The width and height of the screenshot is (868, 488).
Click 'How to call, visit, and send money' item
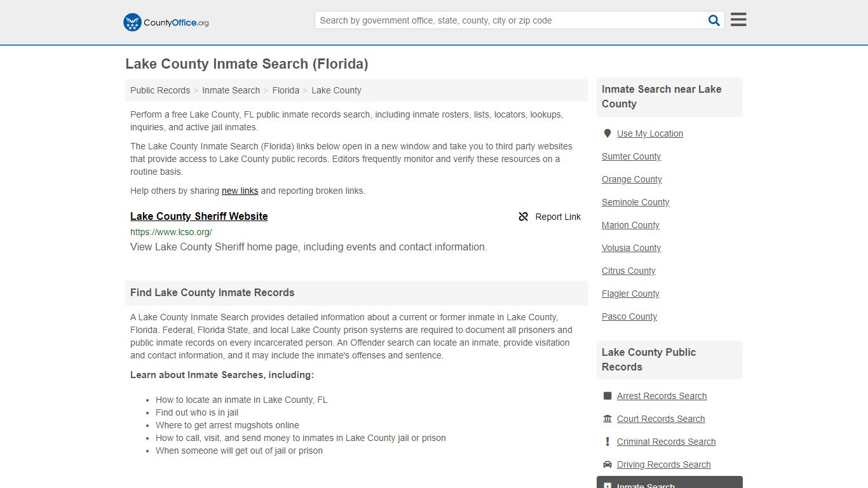pos(301,438)
